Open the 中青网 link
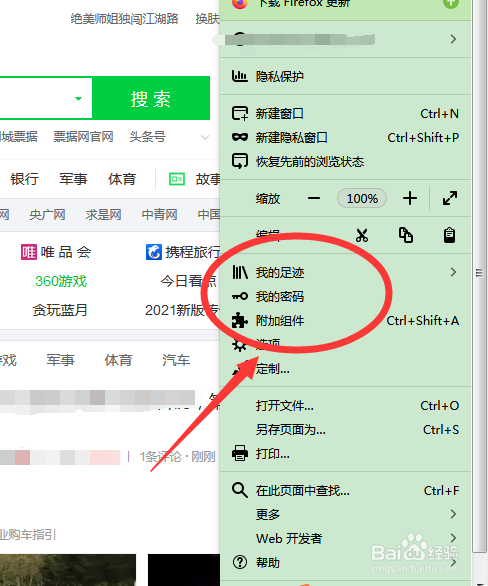This screenshot has width=488, height=586. pyautogui.click(x=159, y=215)
